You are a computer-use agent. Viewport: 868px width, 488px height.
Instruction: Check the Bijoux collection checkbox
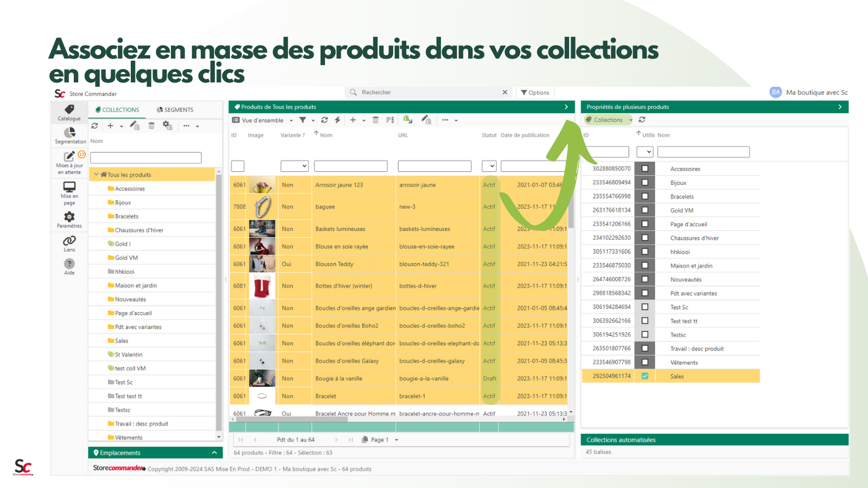point(645,183)
